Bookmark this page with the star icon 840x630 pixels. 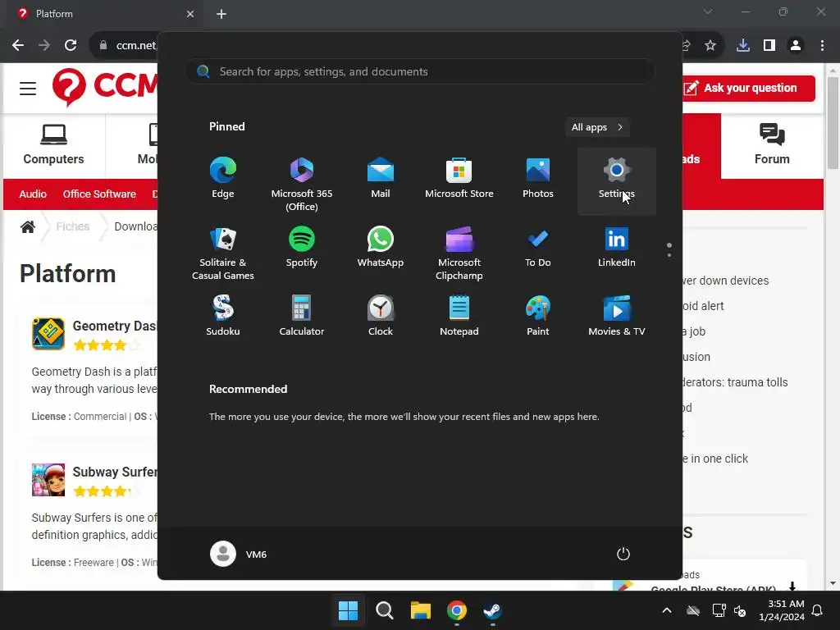710,45
